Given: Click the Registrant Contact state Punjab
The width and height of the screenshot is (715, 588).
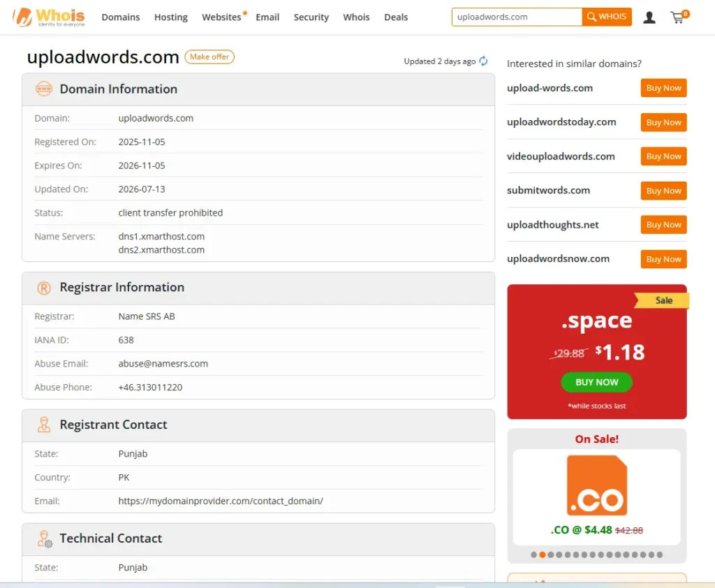Looking at the screenshot, I should click(x=133, y=454).
